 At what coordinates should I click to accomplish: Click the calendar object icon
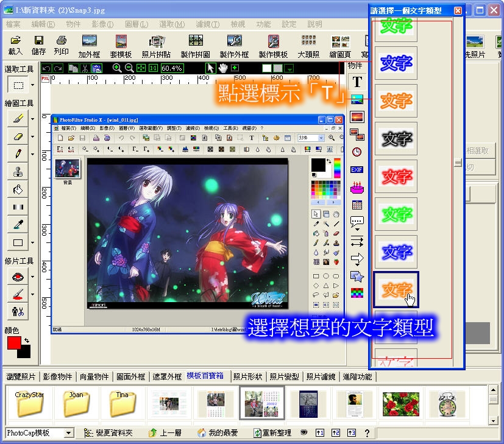[357, 205]
